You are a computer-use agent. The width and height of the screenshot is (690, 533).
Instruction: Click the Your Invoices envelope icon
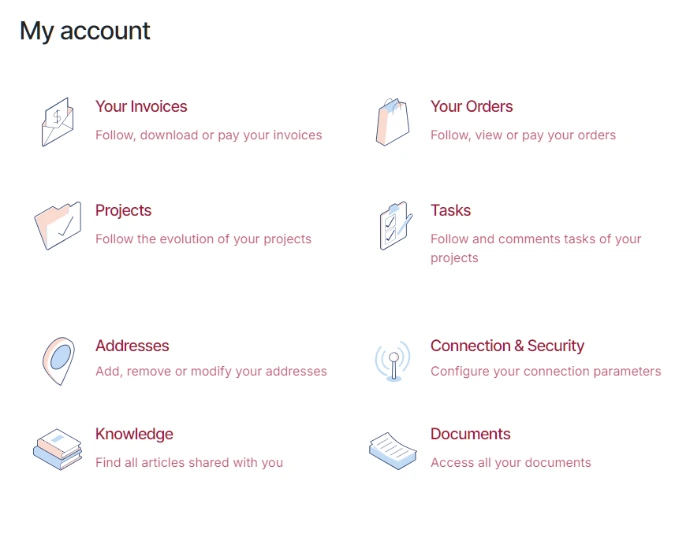(x=58, y=121)
